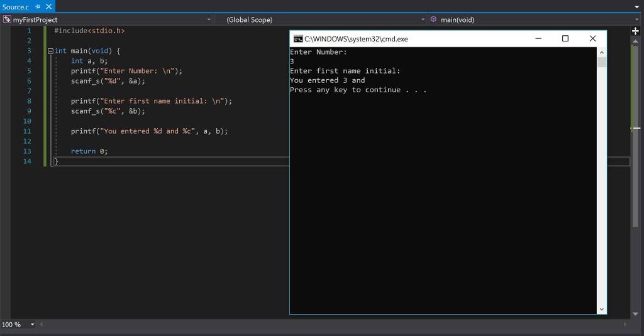
Task: Open the document list arrow above the editor
Action: pos(638,7)
